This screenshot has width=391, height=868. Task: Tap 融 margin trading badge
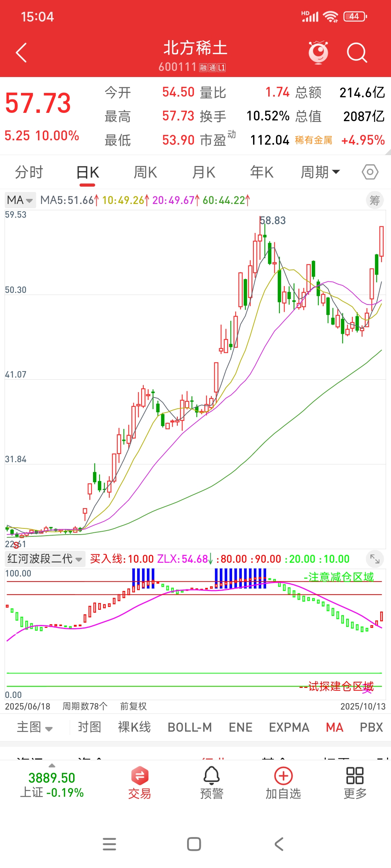203,68
